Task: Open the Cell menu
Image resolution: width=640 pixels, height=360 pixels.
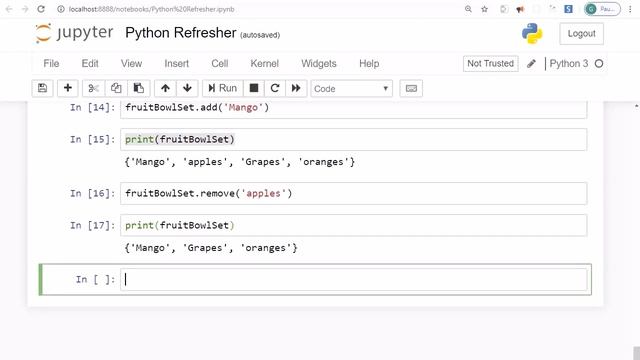Action: coord(220,64)
